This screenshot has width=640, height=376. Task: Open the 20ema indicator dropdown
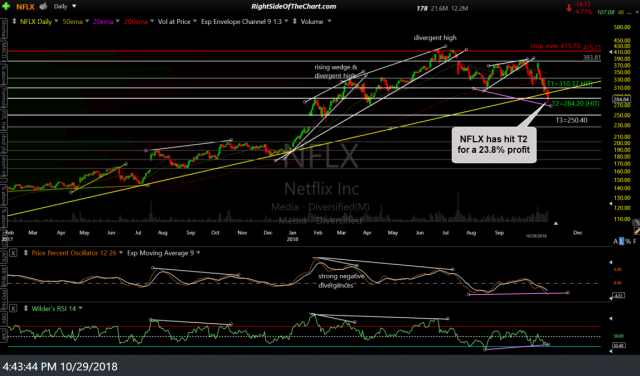click(x=117, y=21)
